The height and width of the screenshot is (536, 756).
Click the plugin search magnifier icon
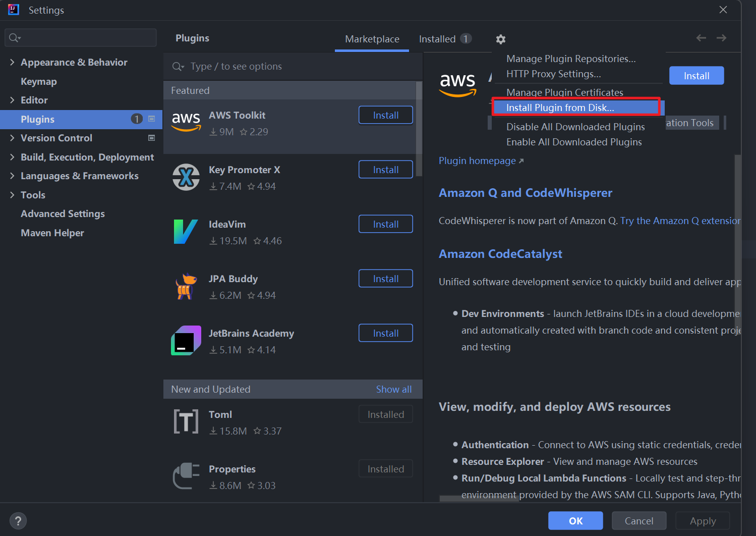click(178, 67)
